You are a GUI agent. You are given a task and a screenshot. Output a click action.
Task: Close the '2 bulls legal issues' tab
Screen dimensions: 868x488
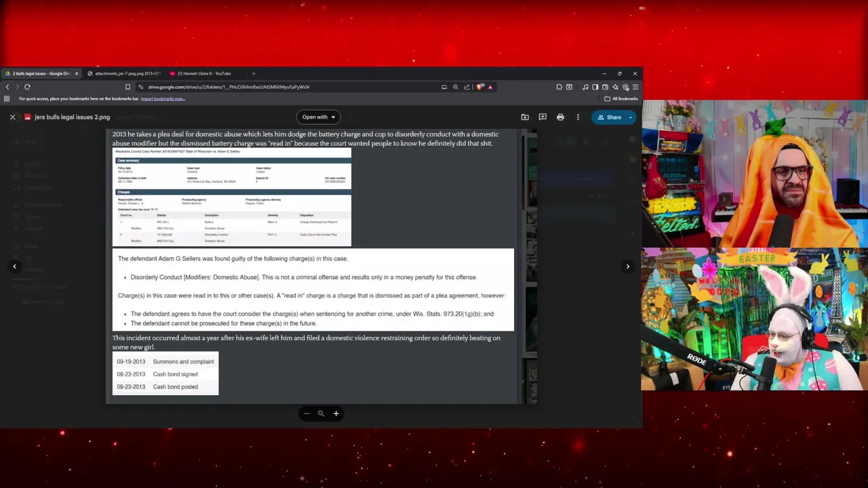tap(77, 73)
